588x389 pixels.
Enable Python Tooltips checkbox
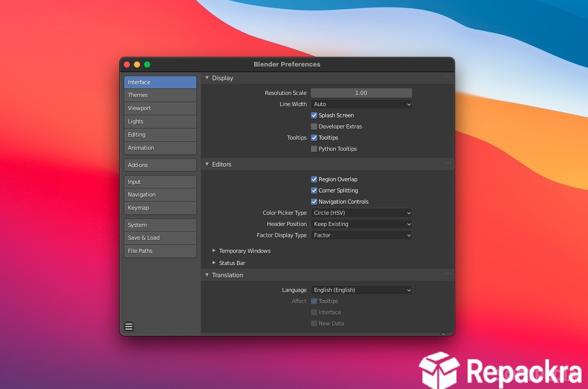314,149
